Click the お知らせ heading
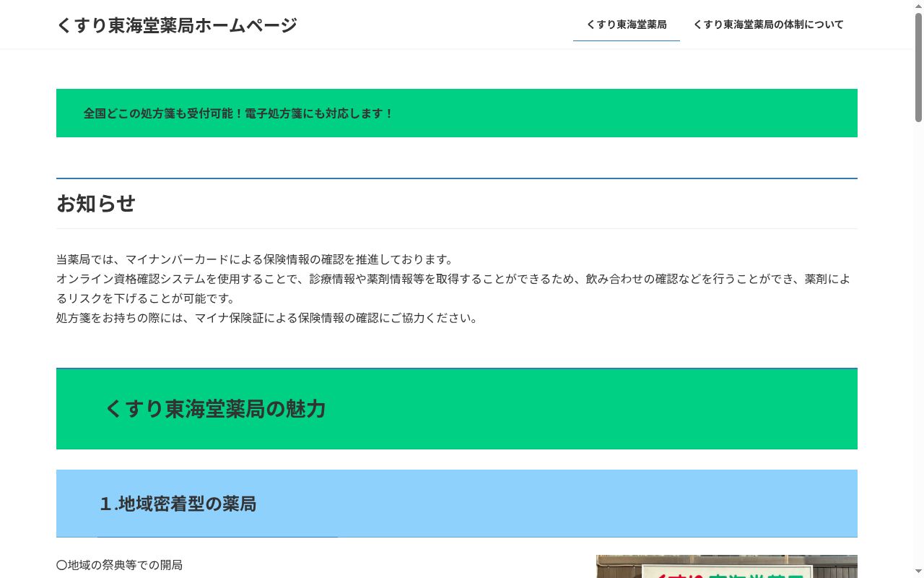 (96, 204)
